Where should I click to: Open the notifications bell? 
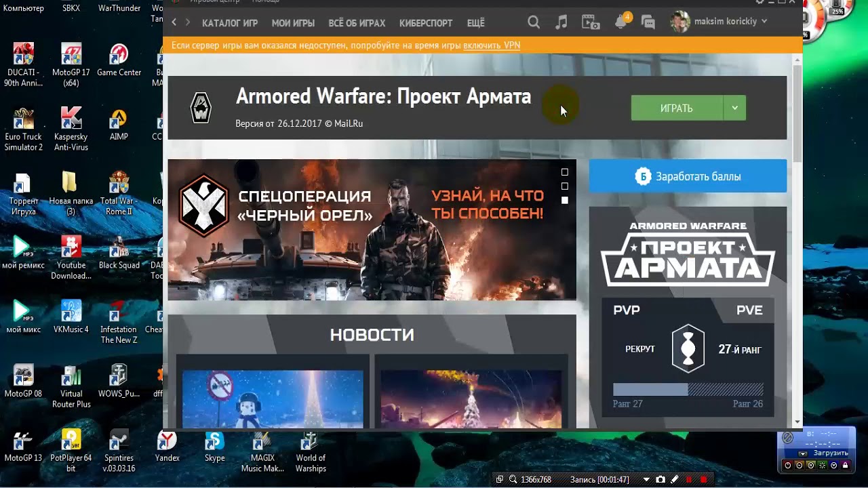(620, 22)
